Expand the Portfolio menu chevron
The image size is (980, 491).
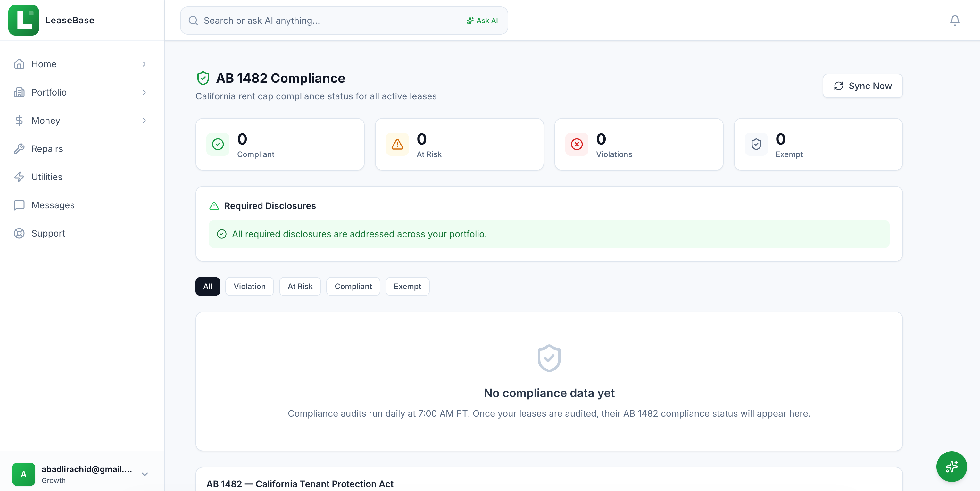point(144,92)
